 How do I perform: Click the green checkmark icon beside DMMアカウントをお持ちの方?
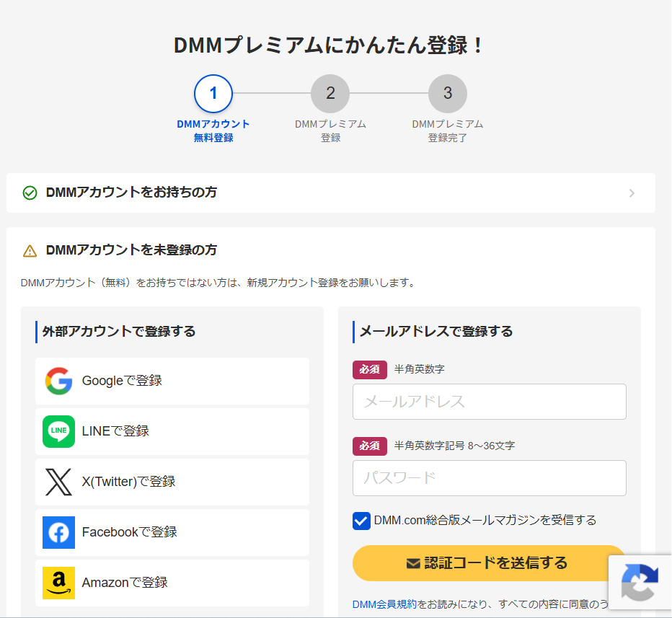(30, 193)
